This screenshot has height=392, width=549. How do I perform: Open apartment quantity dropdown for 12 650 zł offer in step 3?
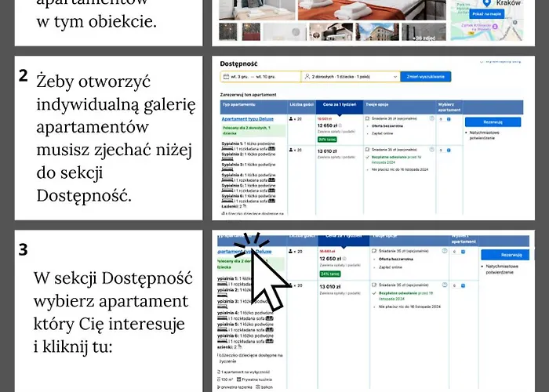[459, 252]
